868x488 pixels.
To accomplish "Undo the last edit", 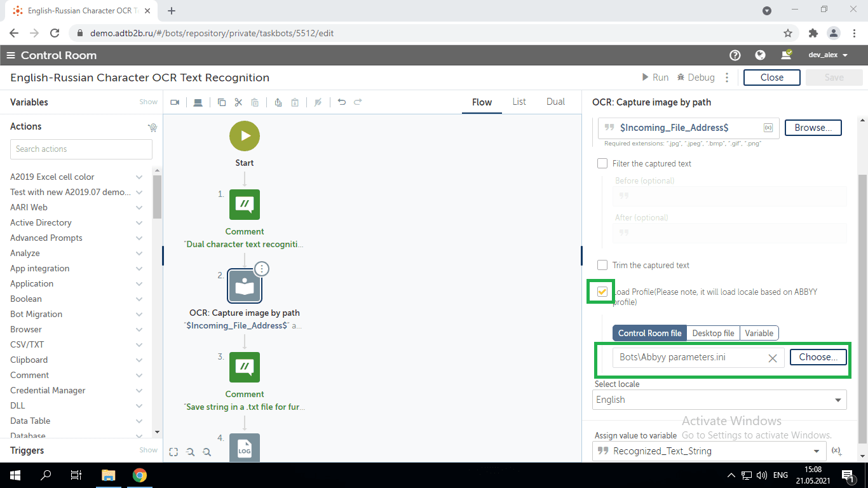I will pyautogui.click(x=342, y=102).
